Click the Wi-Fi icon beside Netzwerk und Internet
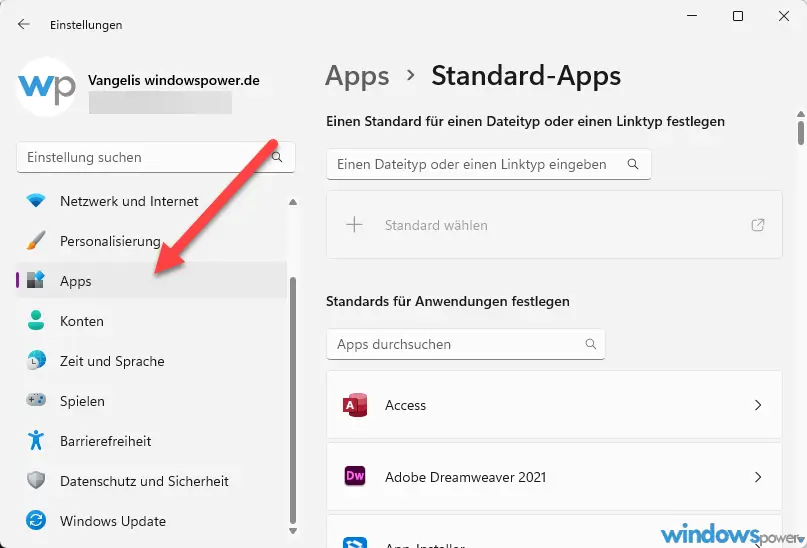Image resolution: width=807 pixels, height=548 pixels. click(x=36, y=201)
